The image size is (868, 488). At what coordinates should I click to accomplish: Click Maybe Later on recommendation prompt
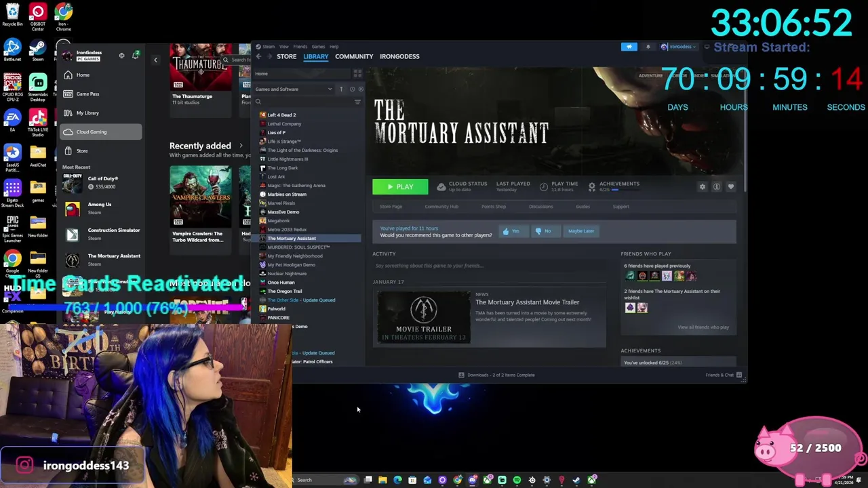[x=581, y=231]
